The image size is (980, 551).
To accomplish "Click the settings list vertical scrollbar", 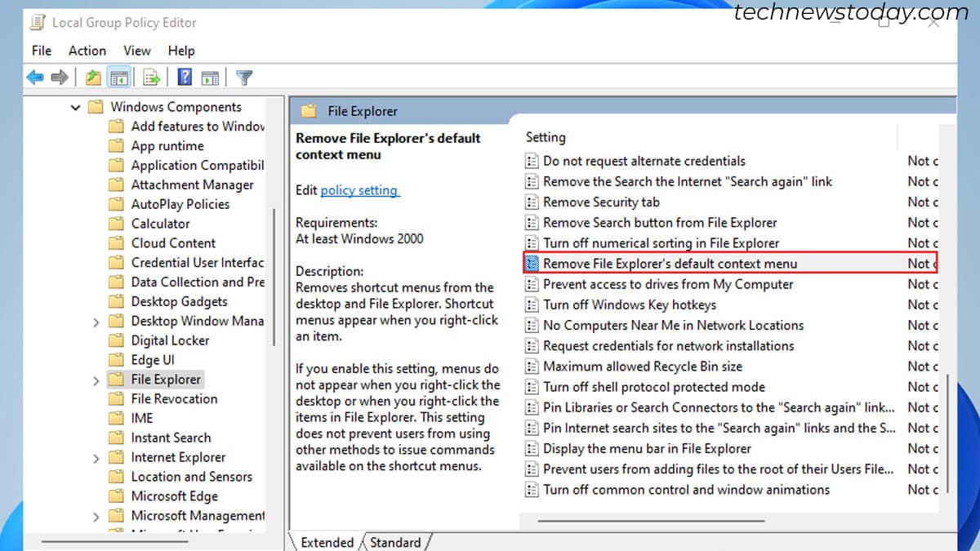I will [947, 432].
